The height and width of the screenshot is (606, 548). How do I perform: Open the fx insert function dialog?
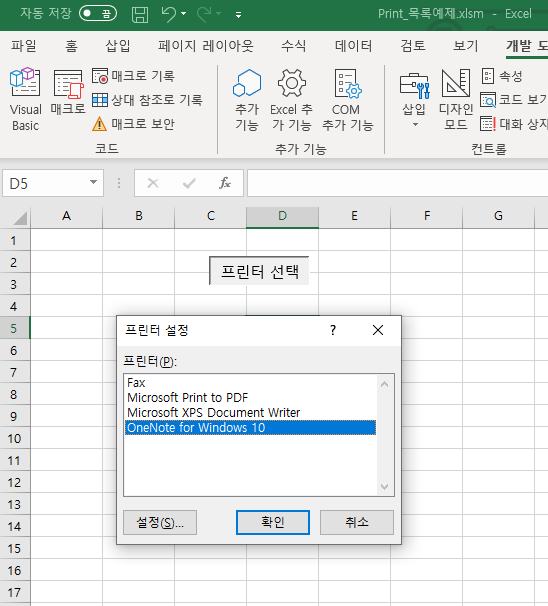click(x=225, y=183)
